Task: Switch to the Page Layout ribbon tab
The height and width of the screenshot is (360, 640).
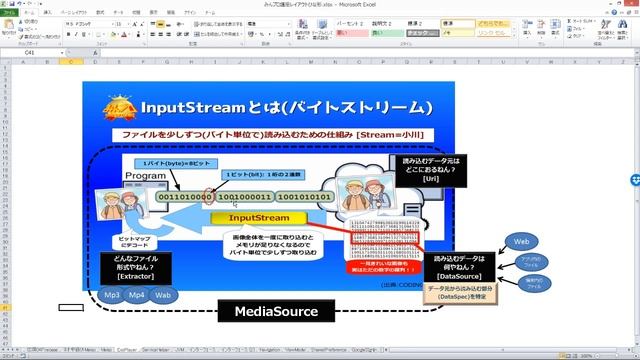Action: [74, 13]
